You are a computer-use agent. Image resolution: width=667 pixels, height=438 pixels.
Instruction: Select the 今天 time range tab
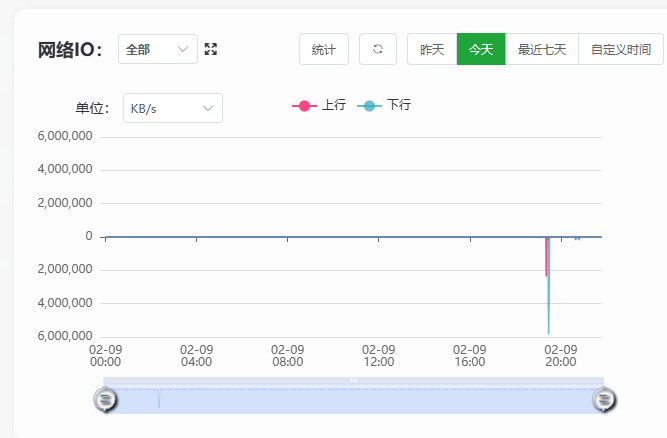coord(481,49)
